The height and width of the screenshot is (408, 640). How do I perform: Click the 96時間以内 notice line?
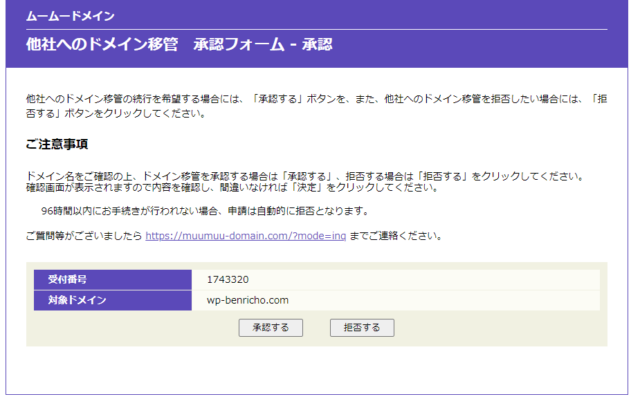205,211
